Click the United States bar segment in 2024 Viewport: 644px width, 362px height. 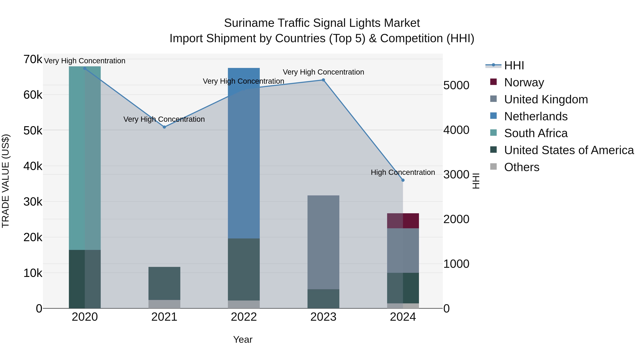[x=403, y=288]
